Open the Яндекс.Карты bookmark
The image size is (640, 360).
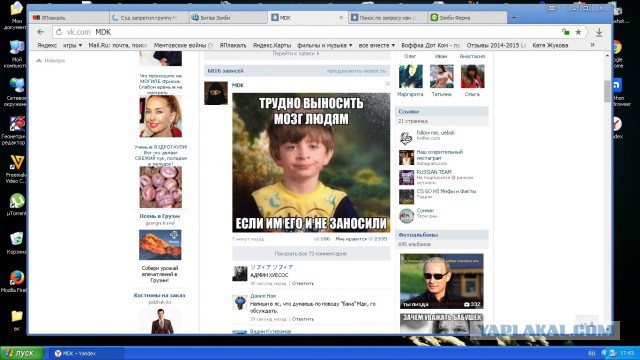271,45
